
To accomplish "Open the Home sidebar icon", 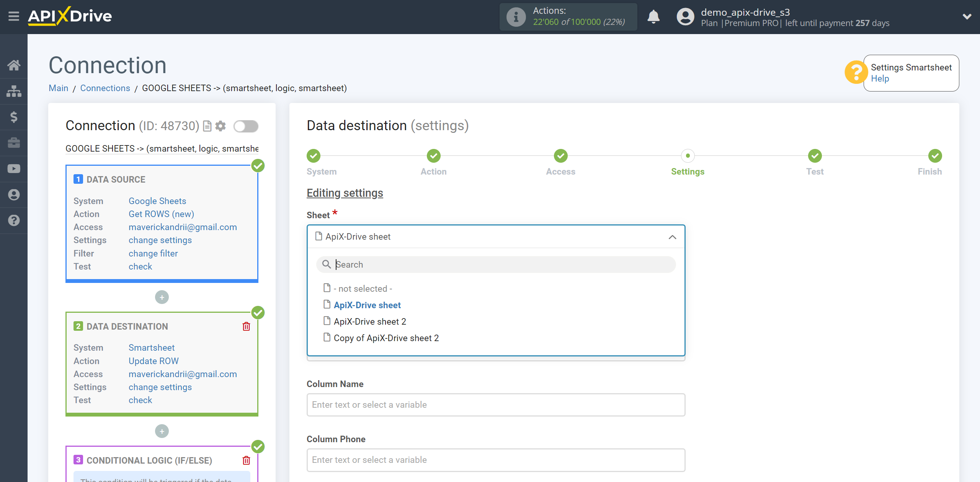I will tap(14, 65).
